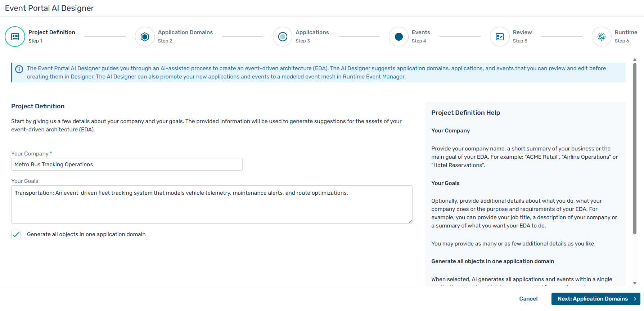Image resolution: width=644 pixels, height=311 pixels.
Task: Click the Application Domains hexagon icon
Action: pos(145,37)
